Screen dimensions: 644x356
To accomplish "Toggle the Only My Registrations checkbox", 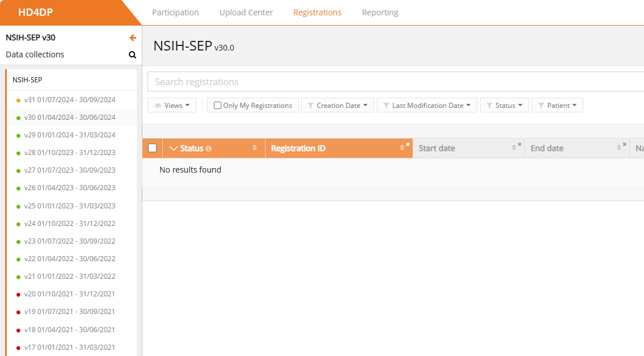I will (217, 106).
